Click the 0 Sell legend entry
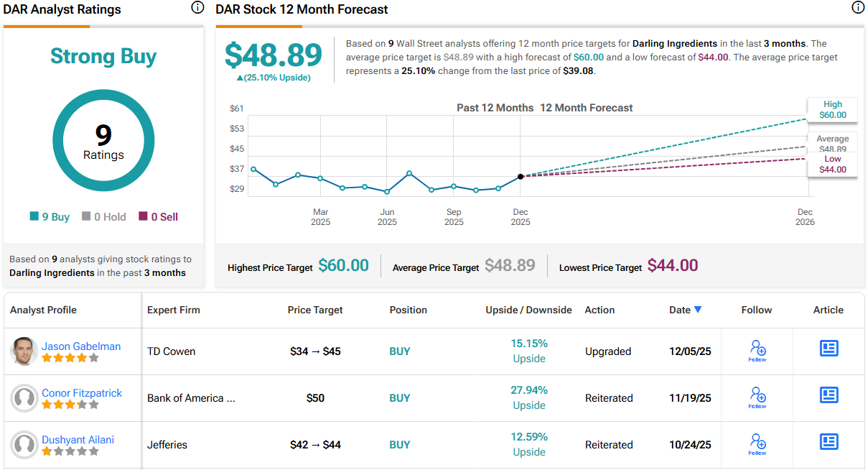Screen dimensions: 868x470 coord(158,216)
